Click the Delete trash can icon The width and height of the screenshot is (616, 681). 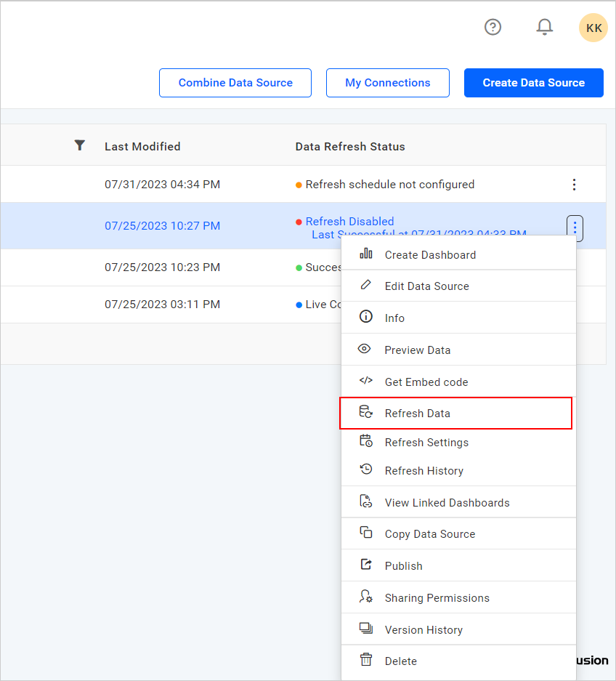point(366,660)
